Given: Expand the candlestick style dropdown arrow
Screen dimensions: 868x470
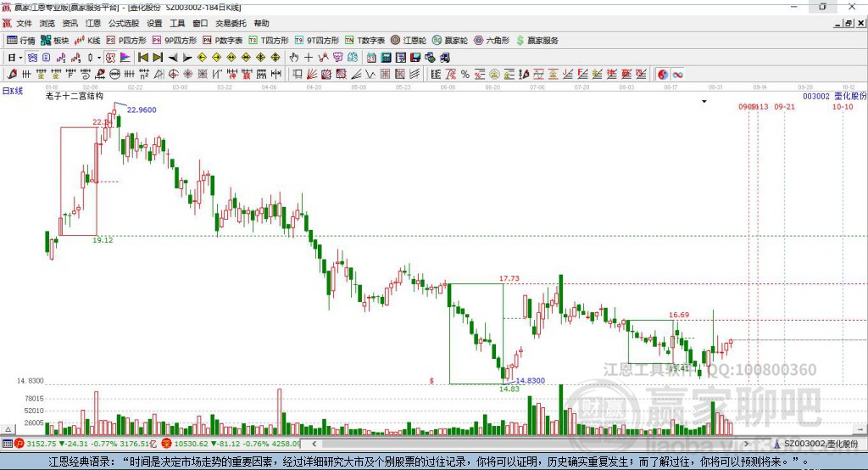Looking at the screenshot, I should click(x=99, y=58).
